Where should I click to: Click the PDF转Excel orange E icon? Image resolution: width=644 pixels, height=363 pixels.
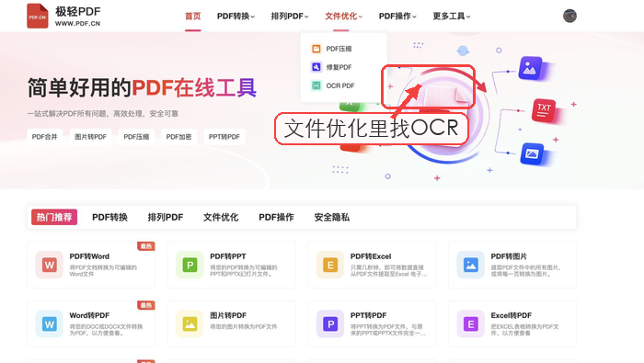coord(330,265)
